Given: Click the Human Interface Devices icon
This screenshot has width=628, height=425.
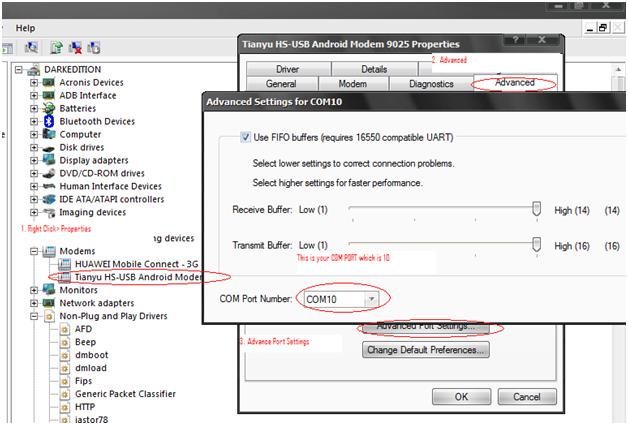Looking at the screenshot, I should (49, 186).
